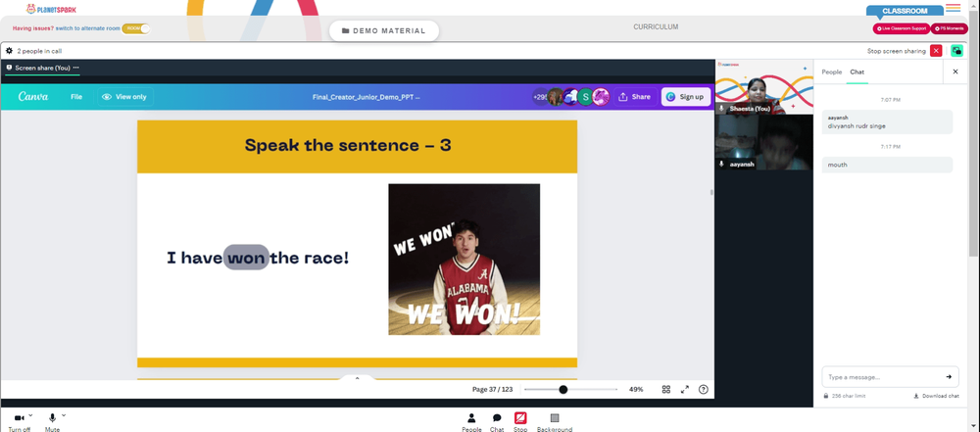Image resolution: width=980 pixels, height=432 pixels.
Task: Click the Demo Material button
Action: coord(384,30)
